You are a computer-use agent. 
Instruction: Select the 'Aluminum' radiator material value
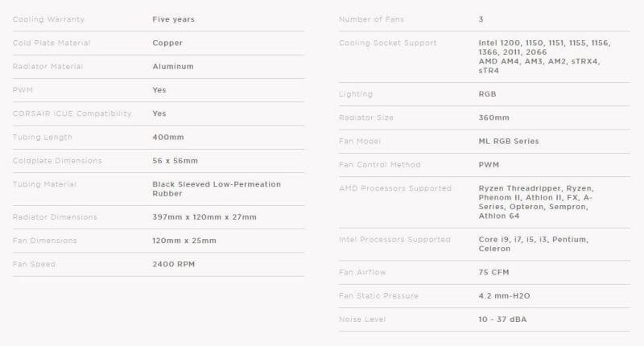coord(173,67)
